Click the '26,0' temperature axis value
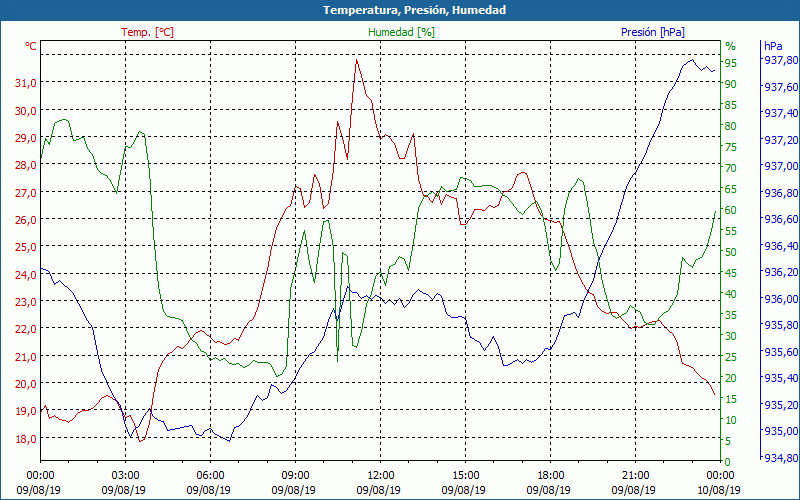The width and height of the screenshot is (800, 500). click(26, 219)
